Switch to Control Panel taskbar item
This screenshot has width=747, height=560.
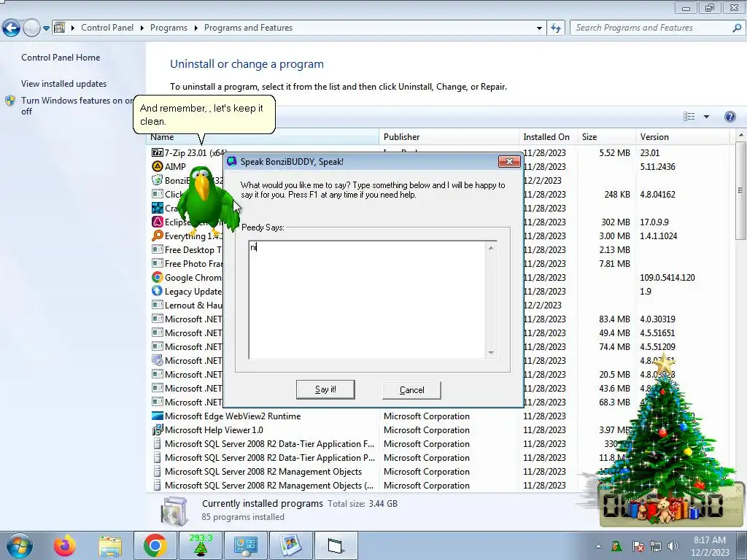click(245, 545)
